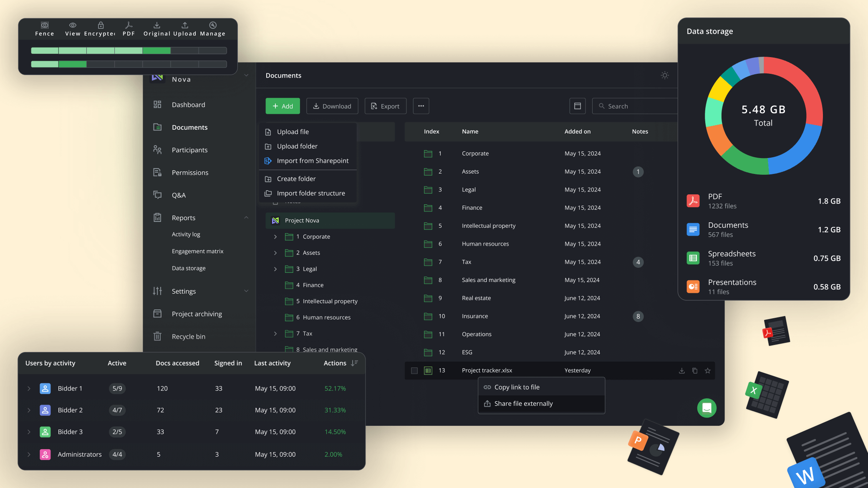The width and height of the screenshot is (868, 488).
Task: Expand the Corporate folder in the tree
Action: [275, 236]
